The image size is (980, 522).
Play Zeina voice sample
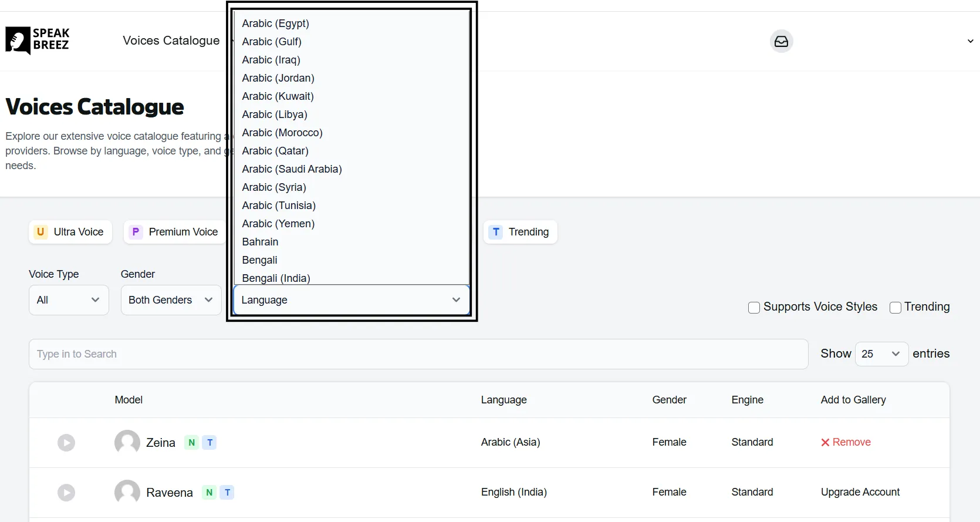pos(66,443)
